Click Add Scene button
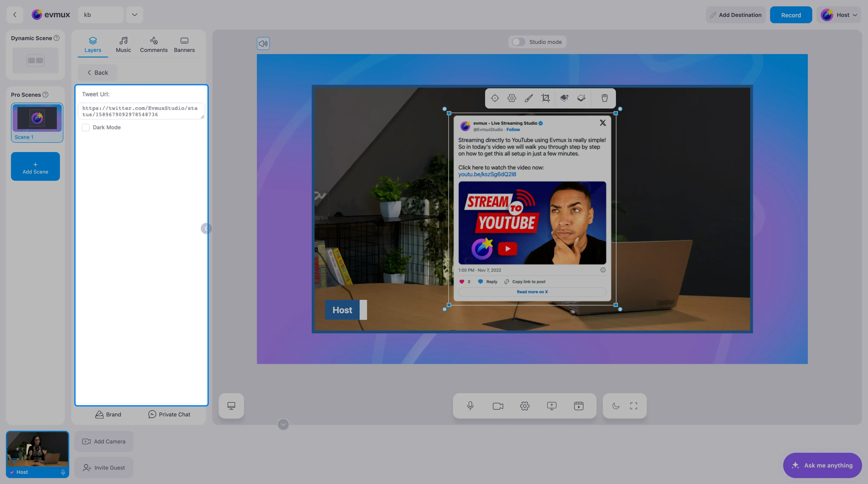 coord(35,166)
